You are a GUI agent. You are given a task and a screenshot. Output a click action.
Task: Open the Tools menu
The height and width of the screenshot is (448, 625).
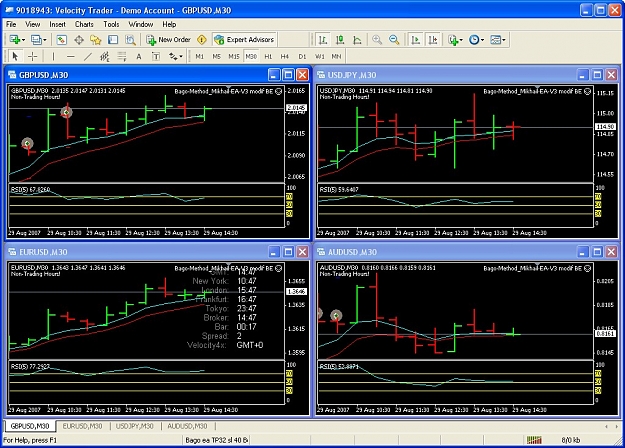pos(111,24)
